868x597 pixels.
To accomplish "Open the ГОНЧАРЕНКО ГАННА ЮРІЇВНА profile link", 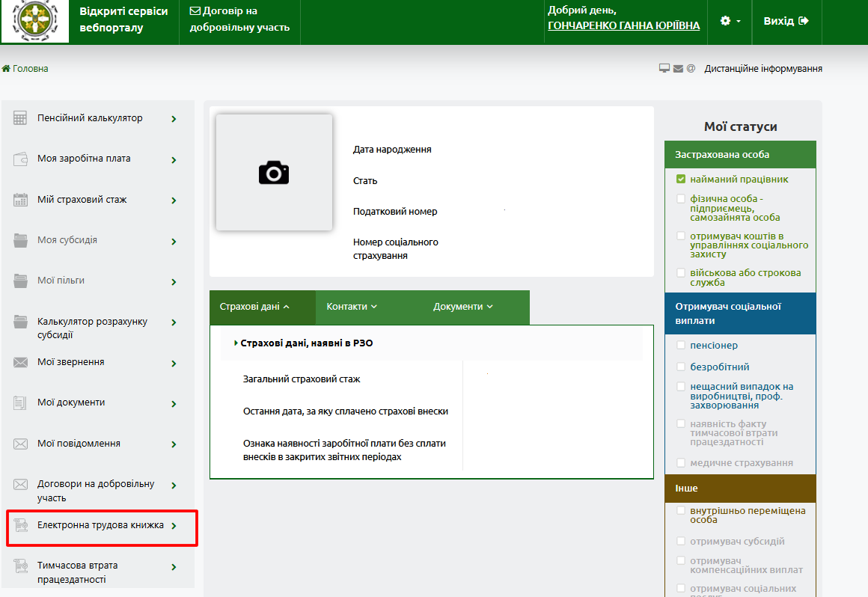I will (x=624, y=25).
